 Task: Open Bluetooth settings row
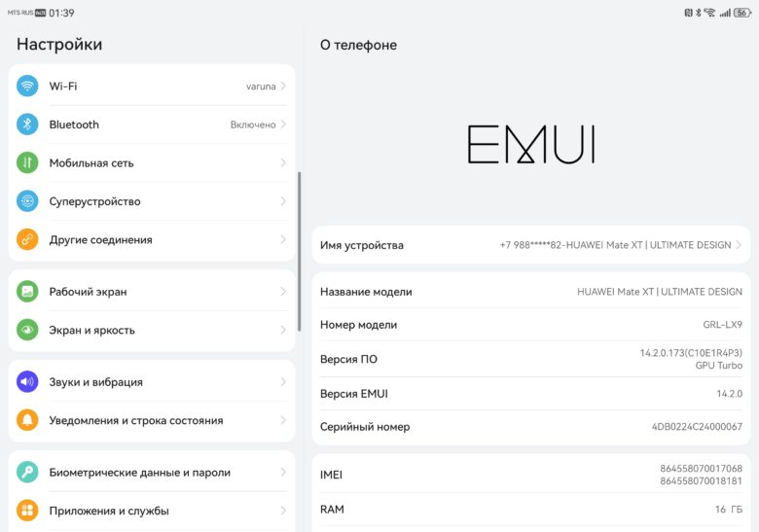(x=152, y=124)
